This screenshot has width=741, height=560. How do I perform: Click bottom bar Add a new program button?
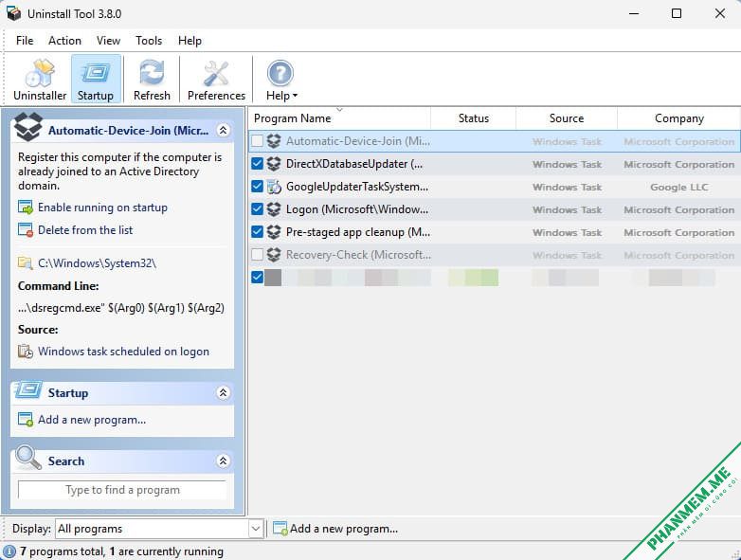click(x=336, y=529)
